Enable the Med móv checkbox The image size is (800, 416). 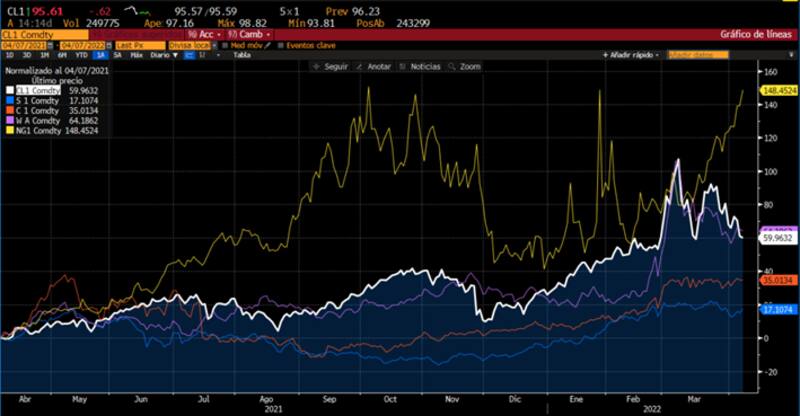[x=224, y=45]
